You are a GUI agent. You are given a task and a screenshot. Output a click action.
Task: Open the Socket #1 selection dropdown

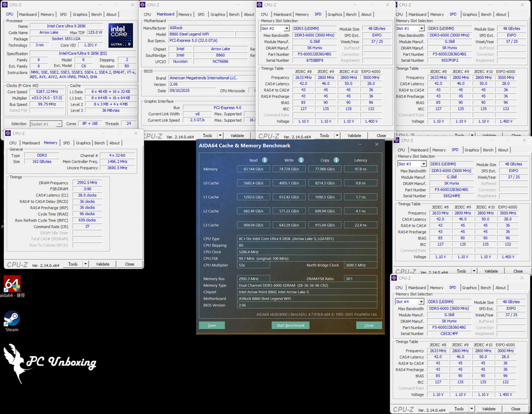pyautogui.click(x=59, y=124)
